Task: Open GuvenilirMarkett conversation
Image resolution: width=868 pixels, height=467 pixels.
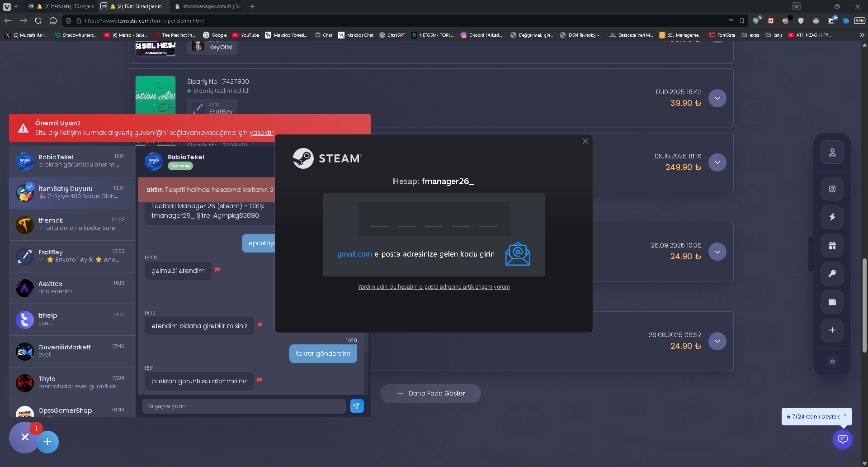Action: pos(72,351)
